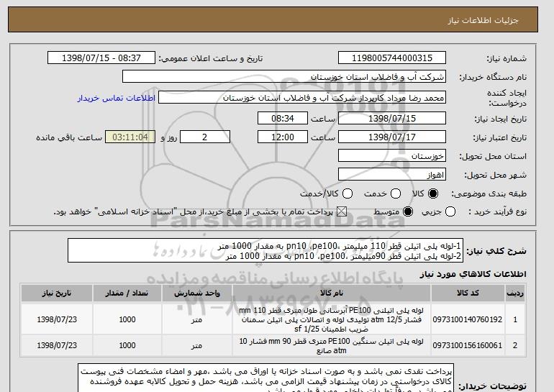Screen dimensions: 554x392
Task: Select the کالا radio button
Action: [x=433, y=193]
